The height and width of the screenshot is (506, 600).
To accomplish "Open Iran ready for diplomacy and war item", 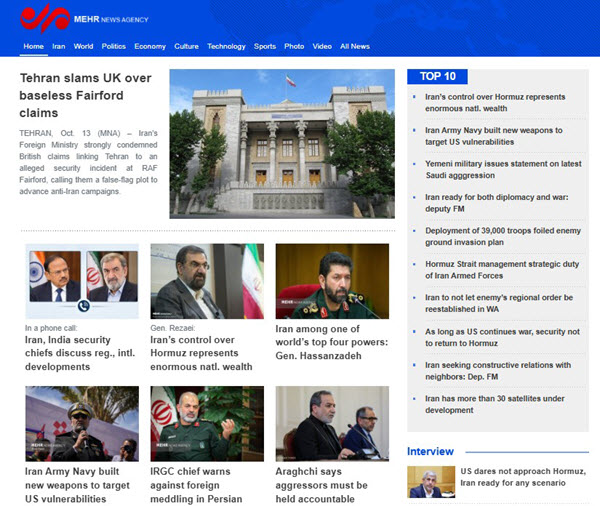I will tap(497, 203).
